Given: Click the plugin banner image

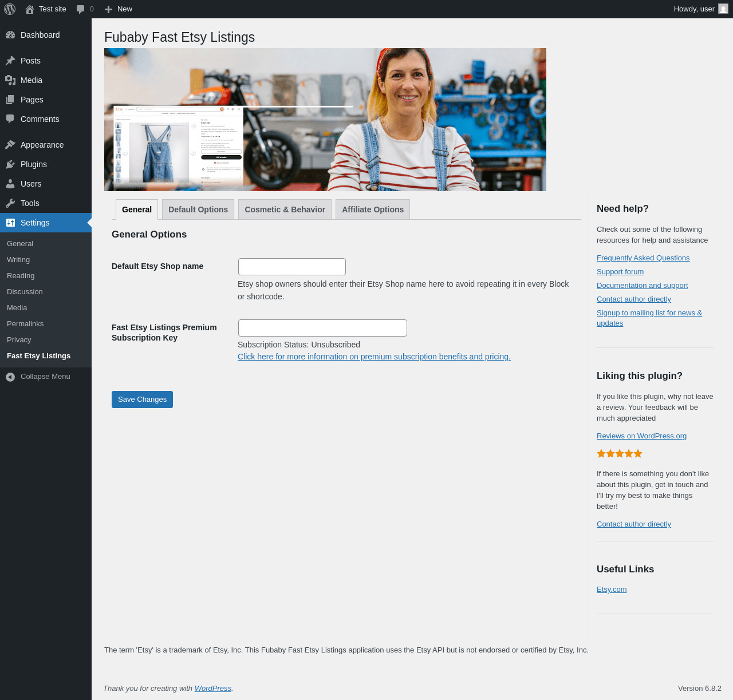Looking at the screenshot, I should (325, 120).
